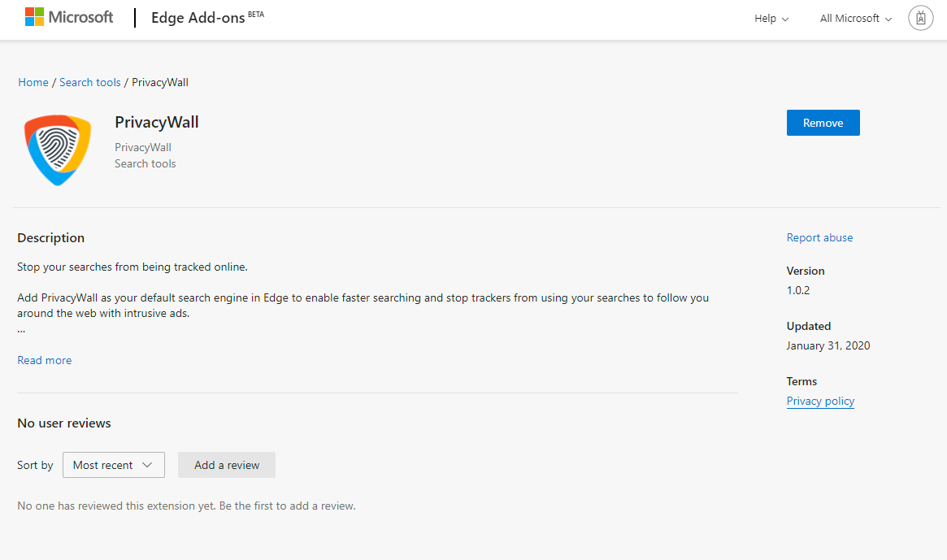
Task: Remove the PrivacyWall extension
Action: pos(823,123)
